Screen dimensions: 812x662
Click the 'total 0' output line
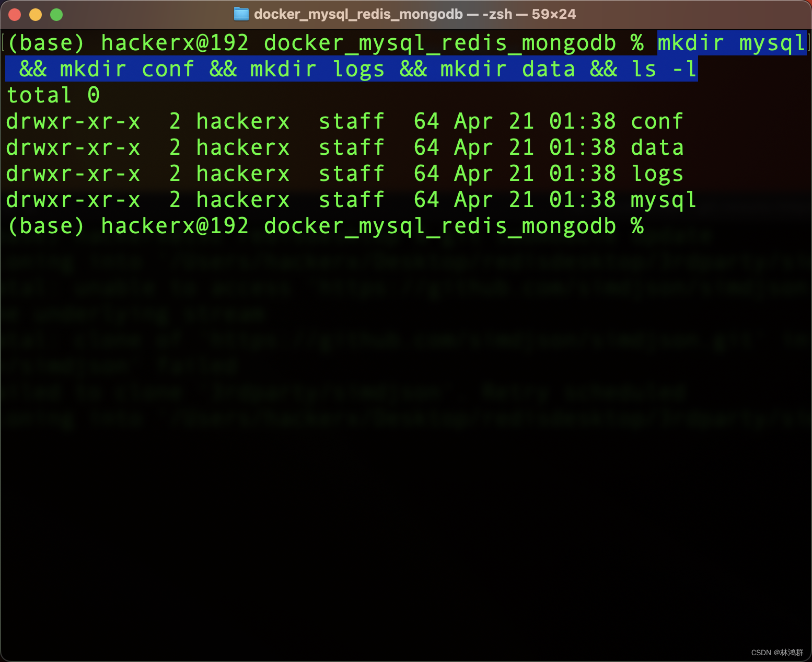(x=53, y=95)
